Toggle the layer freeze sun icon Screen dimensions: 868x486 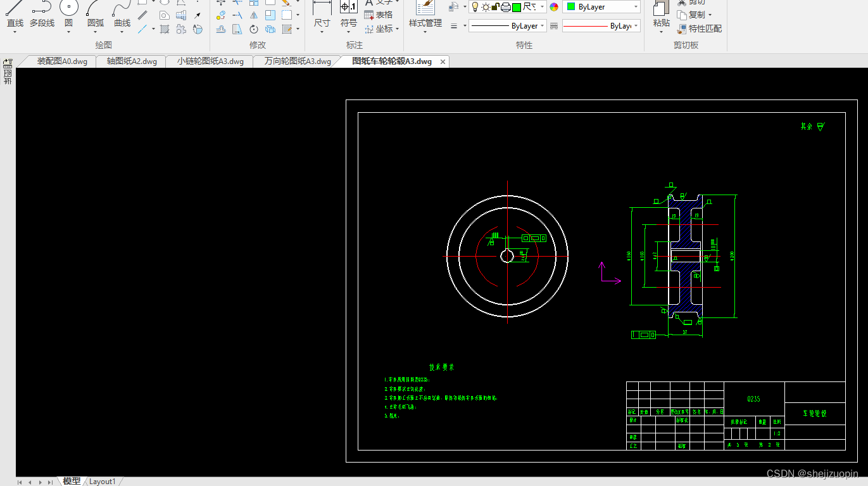click(x=485, y=7)
